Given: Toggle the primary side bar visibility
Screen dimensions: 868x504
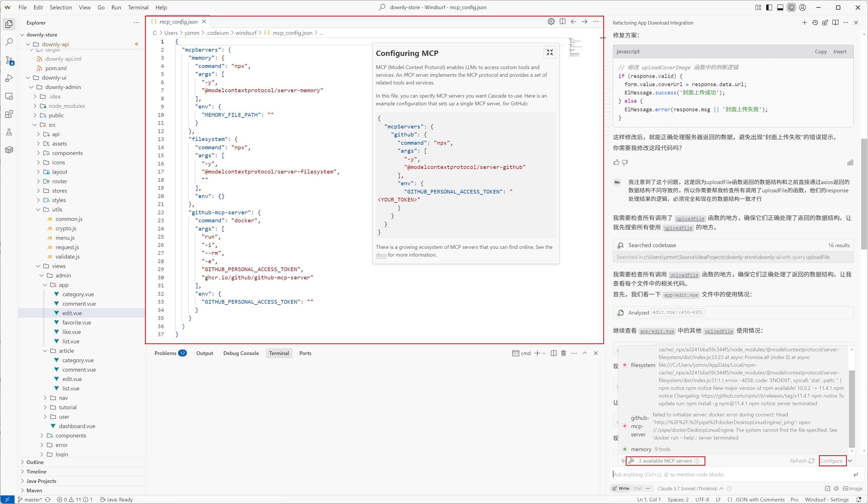Looking at the screenshot, I should [769, 7].
